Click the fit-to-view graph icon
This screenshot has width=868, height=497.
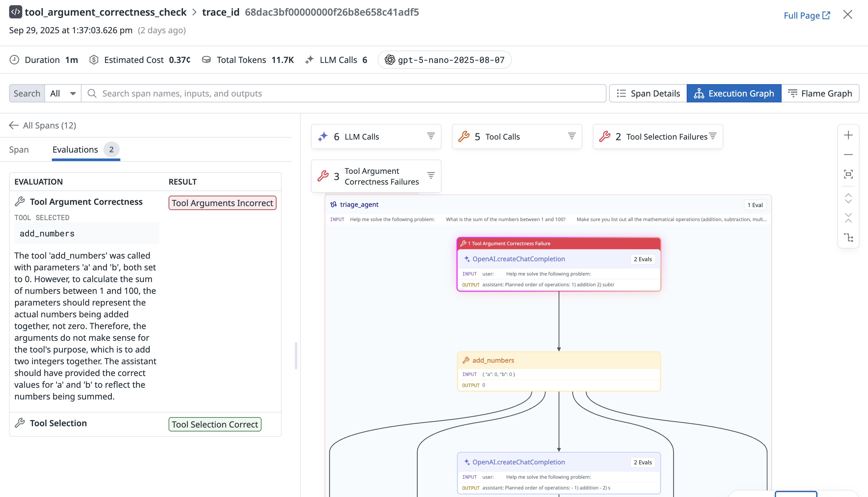point(848,174)
